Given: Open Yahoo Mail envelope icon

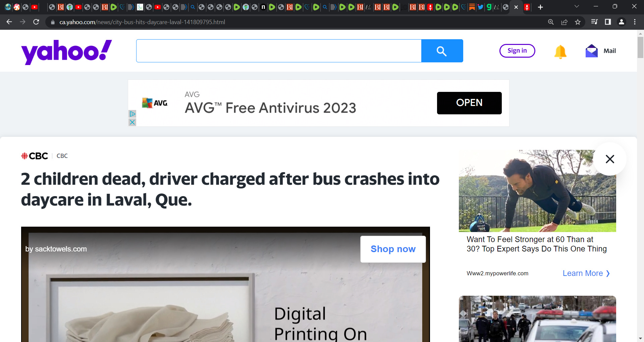Looking at the screenshot, I should [x=592, y=51].
